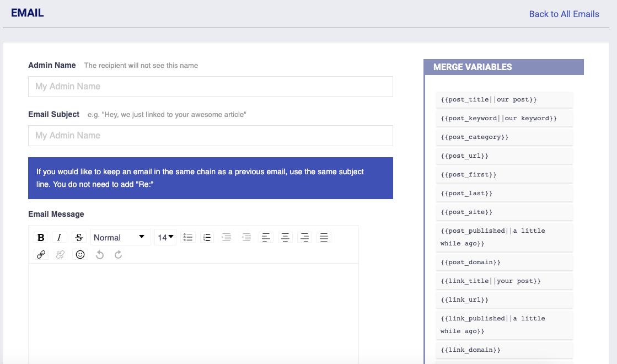Undo the last edit
The image size is (617, 364).
click(x=100, y=255)
